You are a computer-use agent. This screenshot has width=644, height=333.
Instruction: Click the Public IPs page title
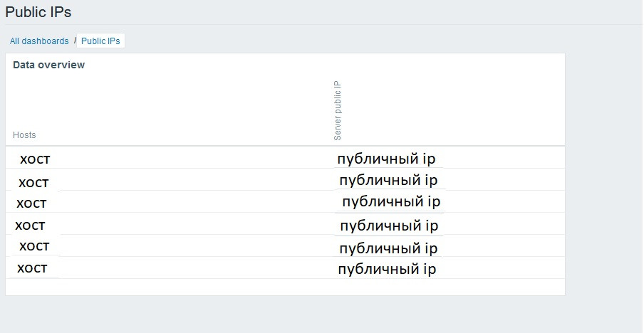coord(38,12)
